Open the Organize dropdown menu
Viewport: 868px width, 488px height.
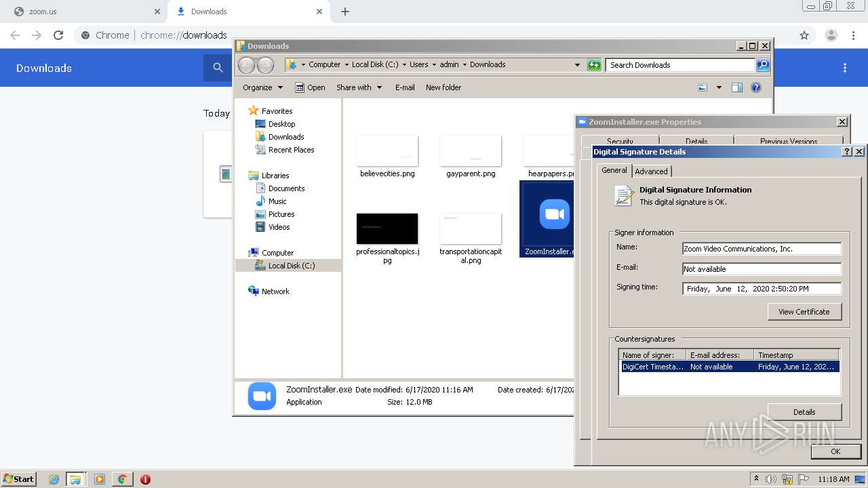[262, 87]
